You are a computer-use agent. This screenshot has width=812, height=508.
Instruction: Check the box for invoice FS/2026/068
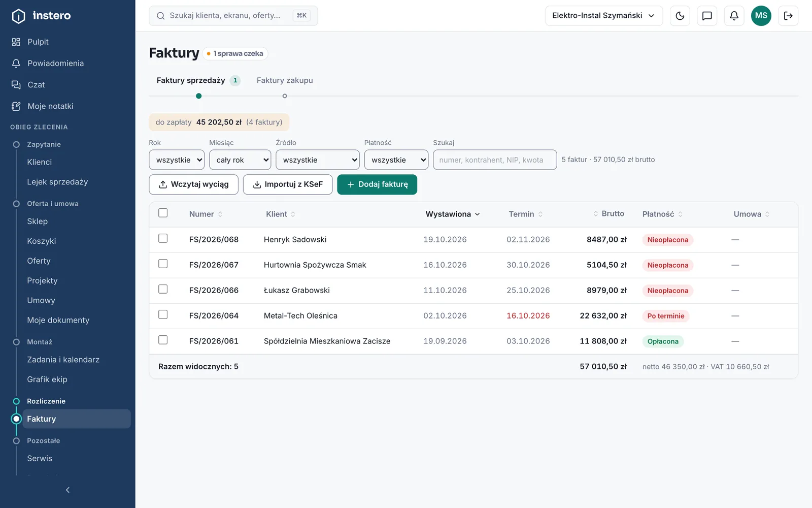coord(163,238)
